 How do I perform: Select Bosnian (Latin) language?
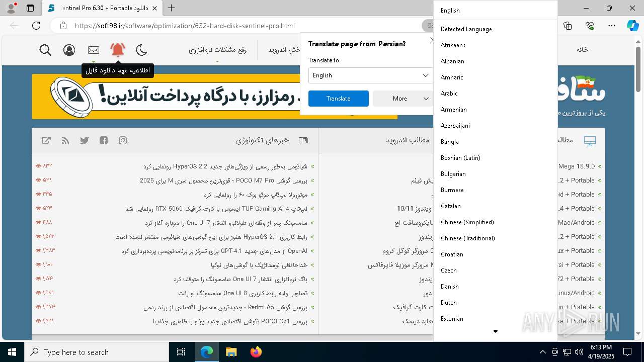pyautogui.click(x=496, y=158)
